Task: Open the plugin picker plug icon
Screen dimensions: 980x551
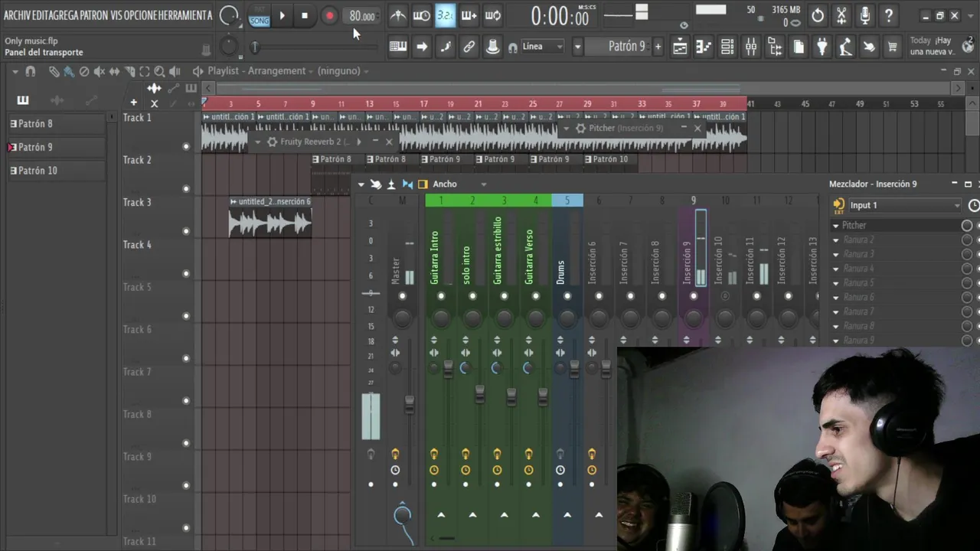Action: (822, 47)
